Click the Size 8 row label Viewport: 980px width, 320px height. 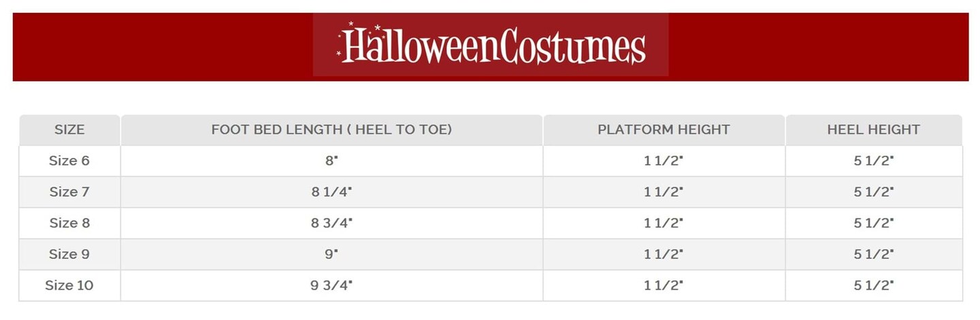click(x=69, y=223)
